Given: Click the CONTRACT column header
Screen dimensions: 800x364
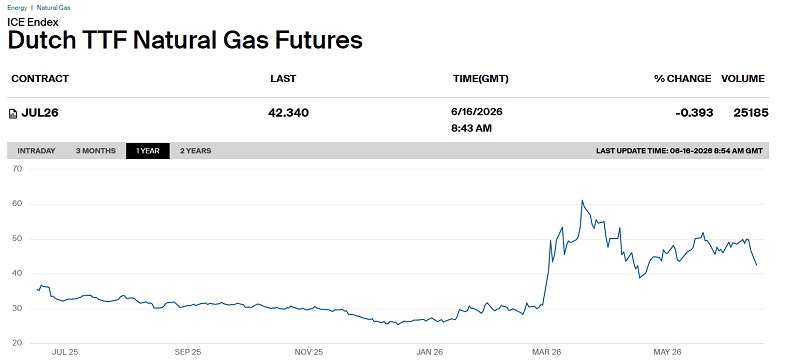Looking at the screenshot, I should tap(40, 79).
